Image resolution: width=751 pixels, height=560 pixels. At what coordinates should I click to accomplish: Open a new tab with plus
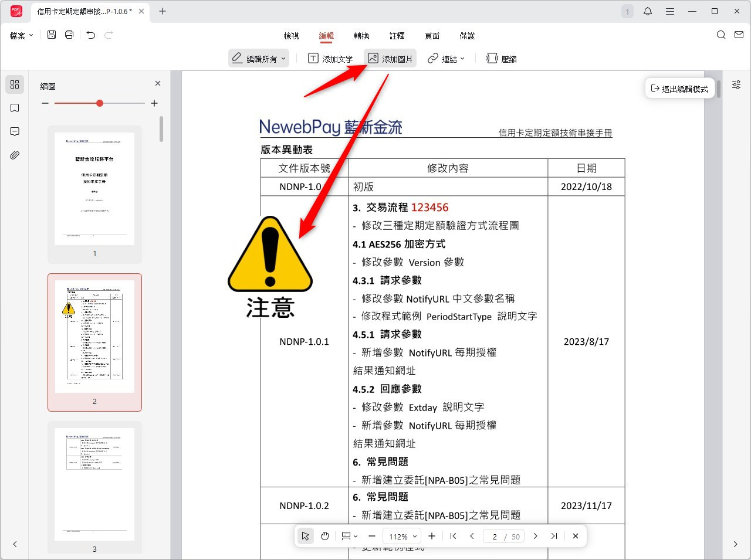(163, 11)
